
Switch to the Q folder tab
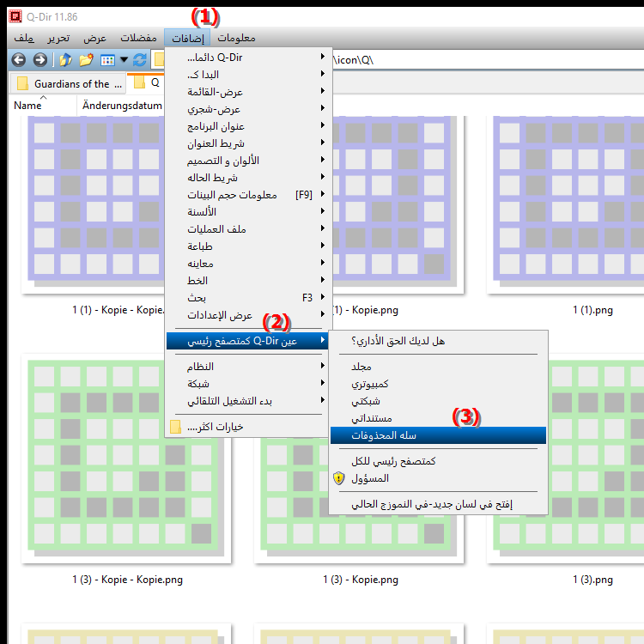(x=146, y=83)
